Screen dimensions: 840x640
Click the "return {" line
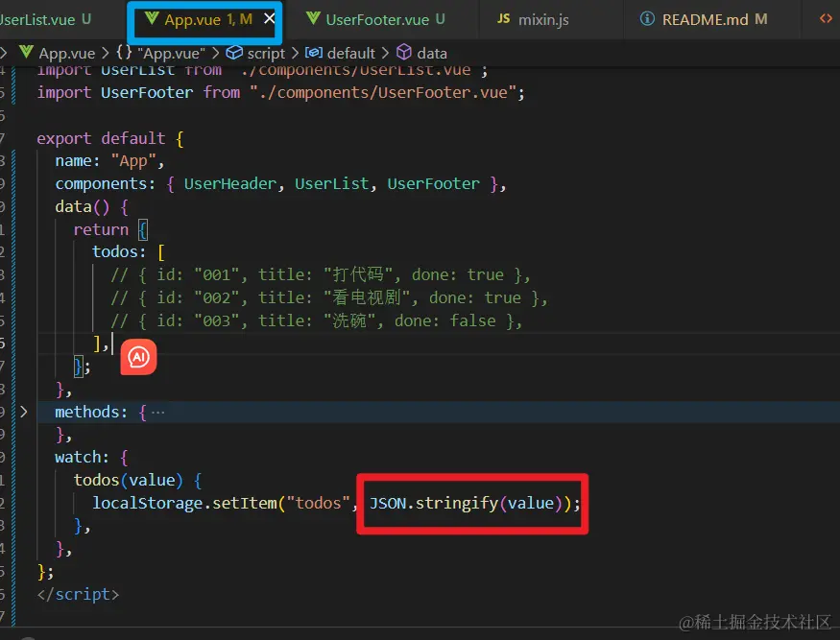click(110, 229)
